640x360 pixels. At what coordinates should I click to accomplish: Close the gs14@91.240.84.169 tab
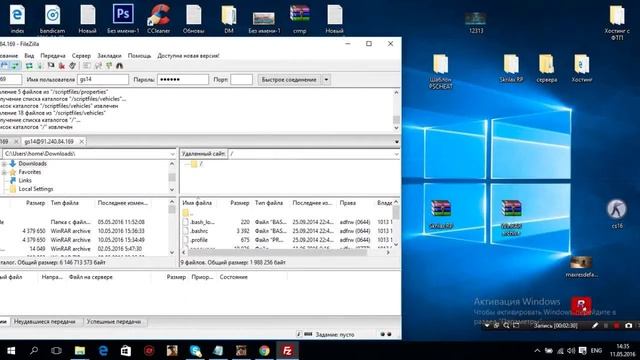pos(82,142)
